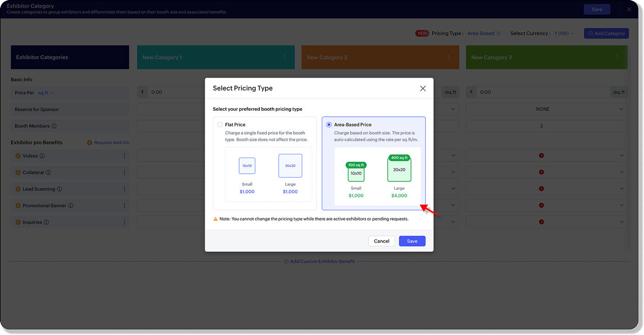Viewport: 644px width, 335px height.
Task: Click the add-on icon before Collateral
Action: coord(18,172)
